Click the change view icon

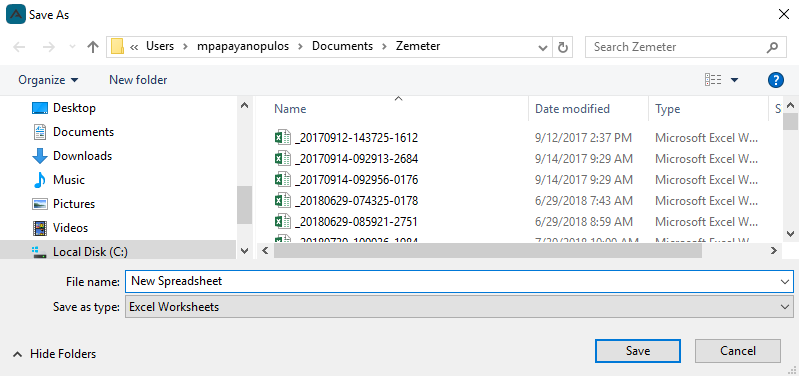tap(712, 79)
